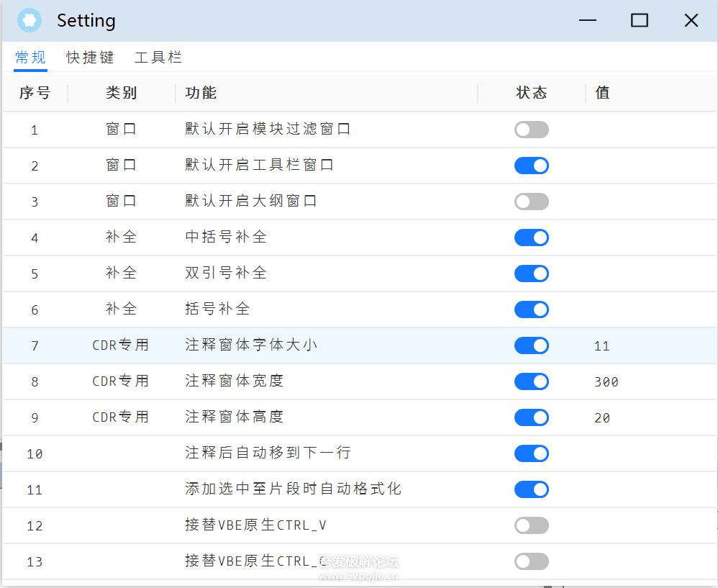This screenshot has height=588, width=718.
Task: Enable 默认开启模块过滤窗口 toggle
Action: pyautogui.click(x=531, y=130)
